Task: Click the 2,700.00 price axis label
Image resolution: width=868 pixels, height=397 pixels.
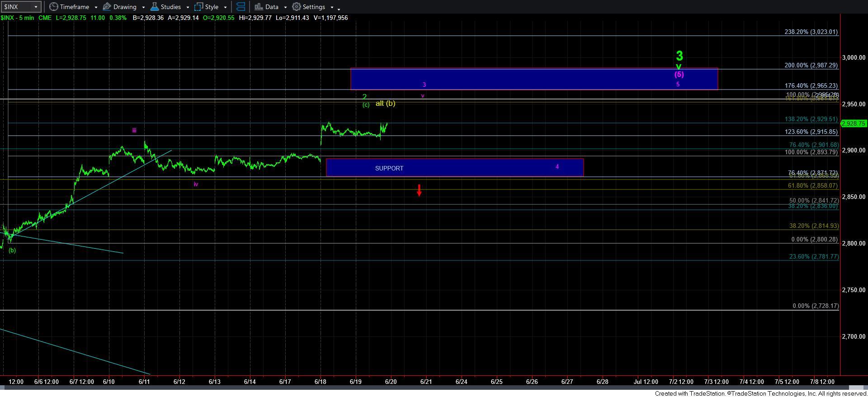Action: tap(854, 336)
